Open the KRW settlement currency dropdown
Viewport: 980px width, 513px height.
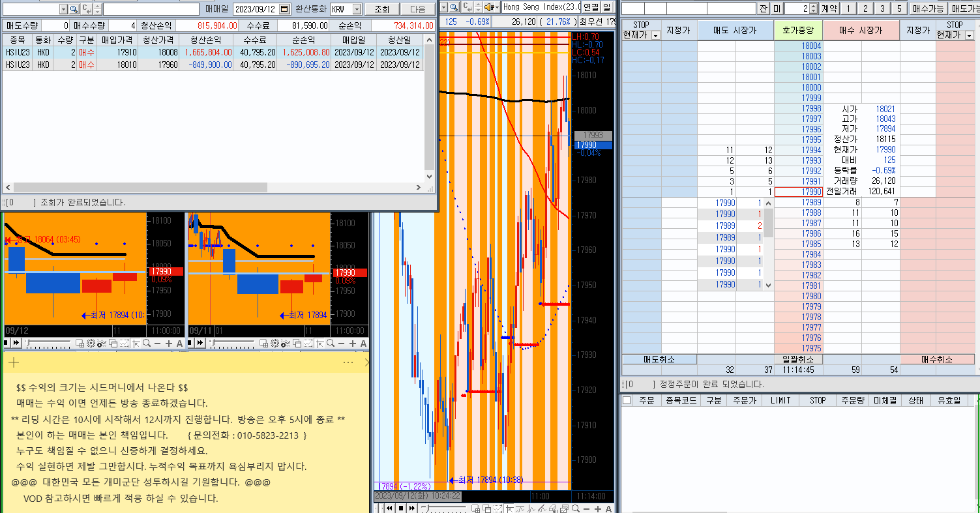(x=357, y=9)
